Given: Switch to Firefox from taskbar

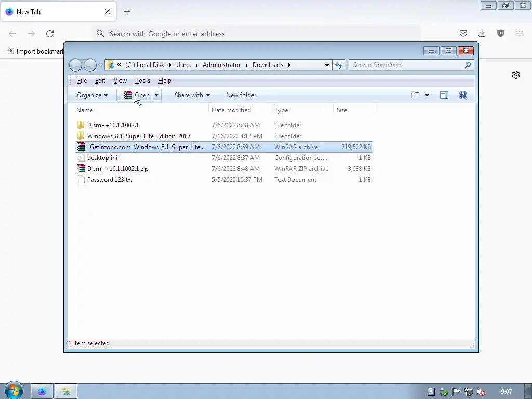Looking at the screenshot, I should pyautogui.click(x=42, y=392).
